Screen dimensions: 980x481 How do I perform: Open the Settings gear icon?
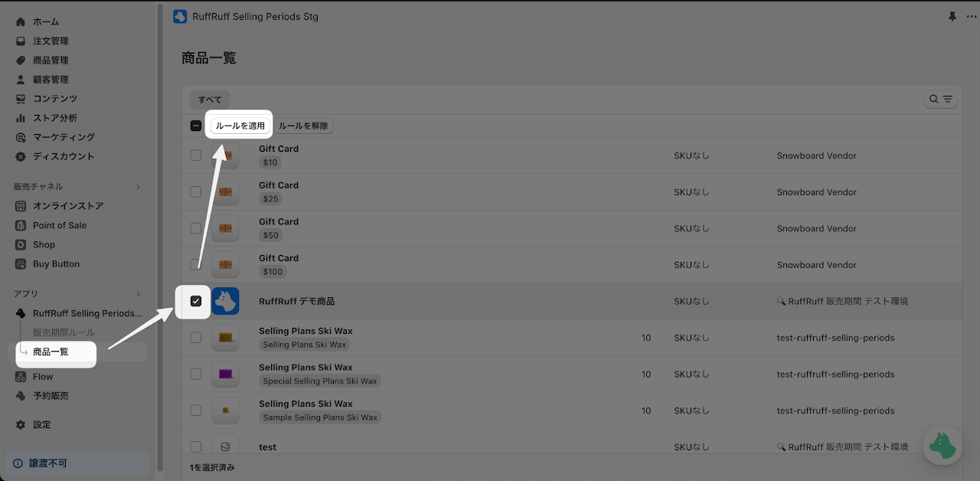21,424
